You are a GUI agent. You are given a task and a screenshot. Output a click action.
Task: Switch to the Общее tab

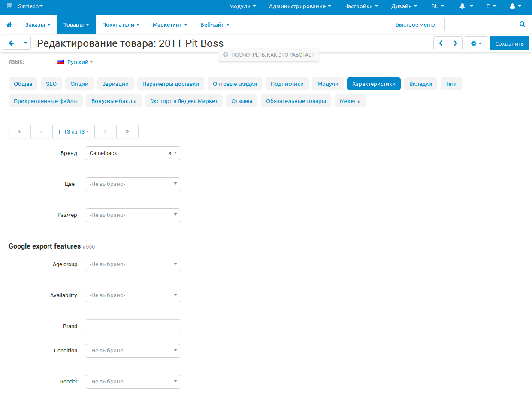[x=23, y=84]
